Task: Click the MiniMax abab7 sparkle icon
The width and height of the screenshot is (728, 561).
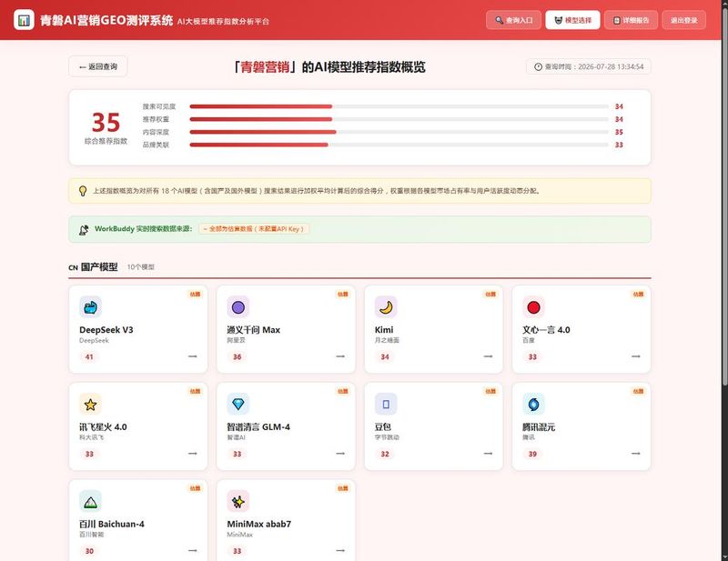Action: pyautogui.click(x=238, y=501)
